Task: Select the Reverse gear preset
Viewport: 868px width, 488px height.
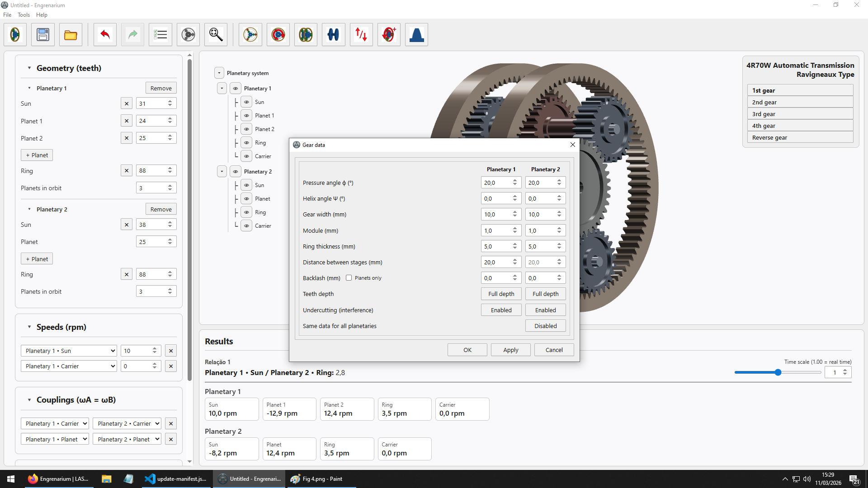Action: point(799,137)
